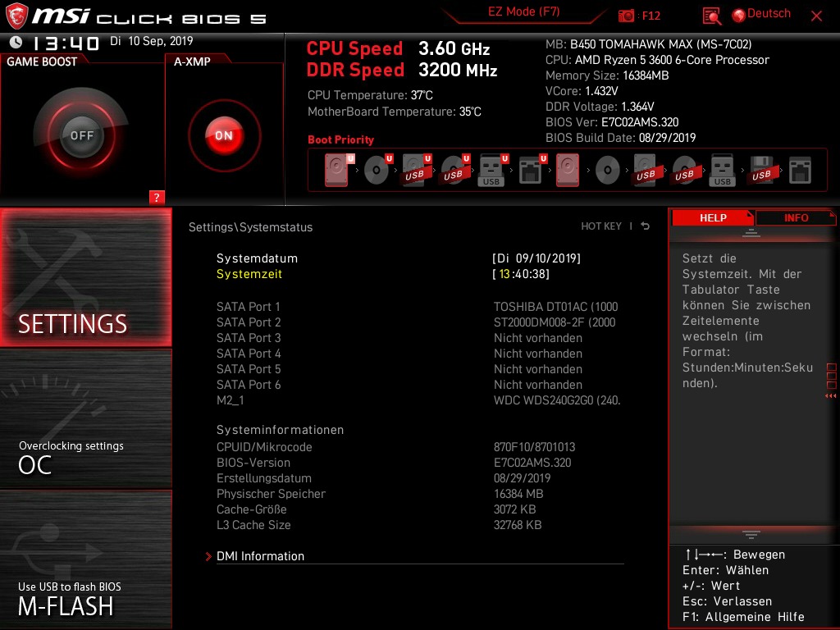840x630 pixels.
Task: Select the Systemdatum value field
Action: pos(536,258)
